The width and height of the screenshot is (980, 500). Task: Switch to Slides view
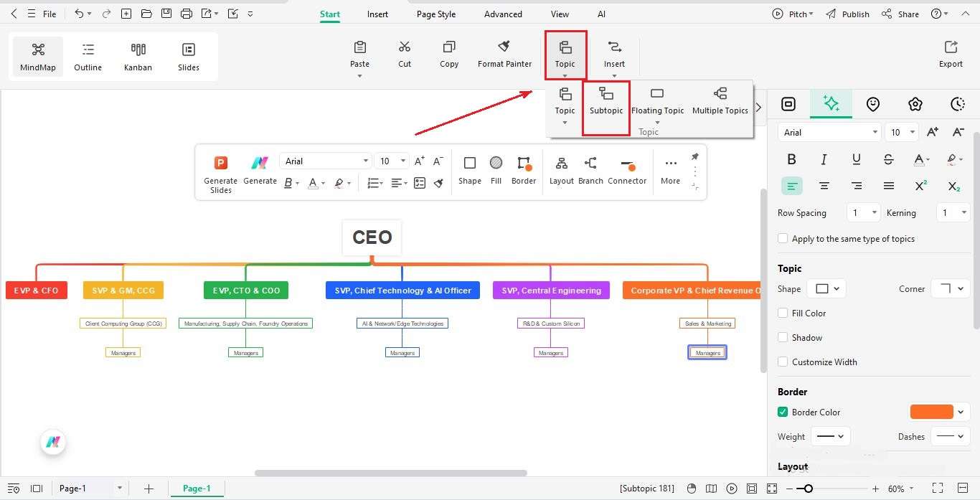click(x=188, y=56)
